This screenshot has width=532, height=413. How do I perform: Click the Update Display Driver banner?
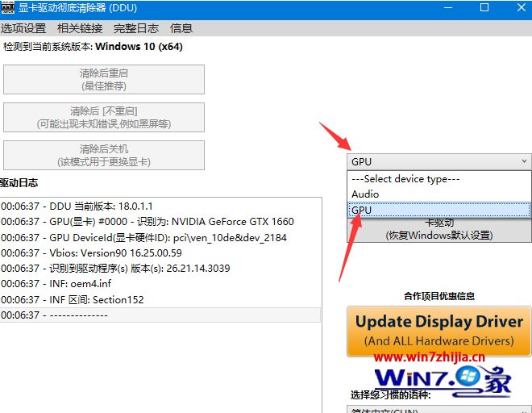(x=439, y=332)
